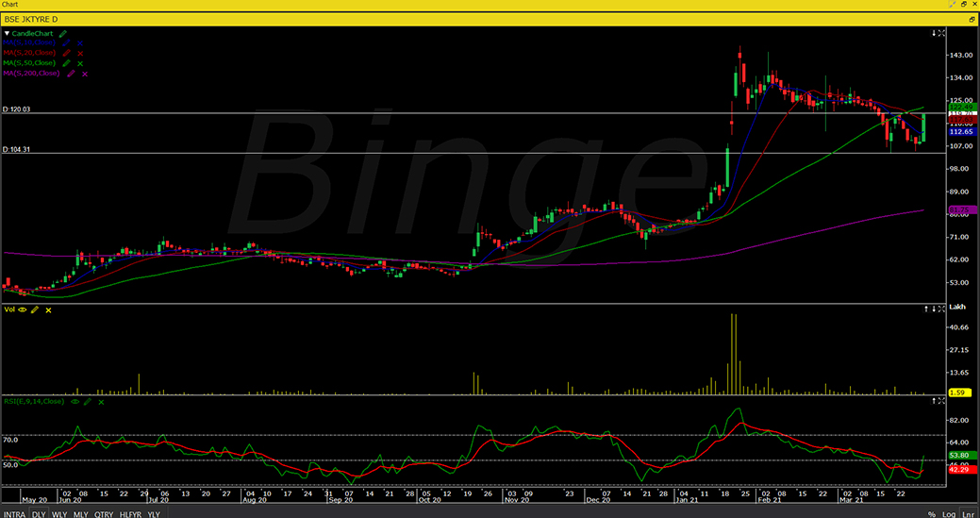
Task: Switch to QTRY quarterly timeframe tab
Action: 103,513
